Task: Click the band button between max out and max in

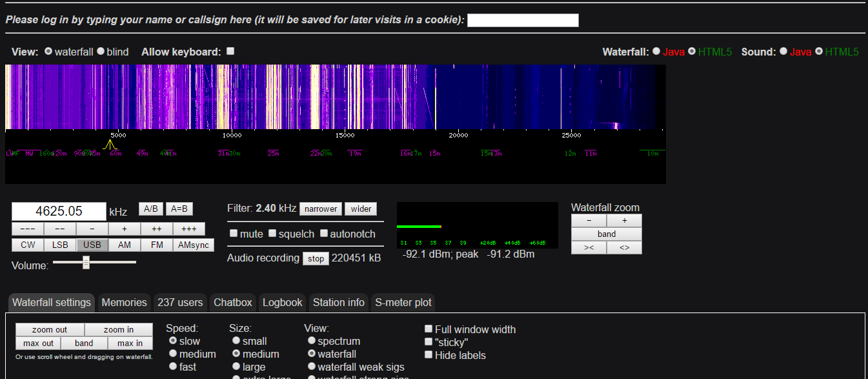Action: tap(84, 343)
